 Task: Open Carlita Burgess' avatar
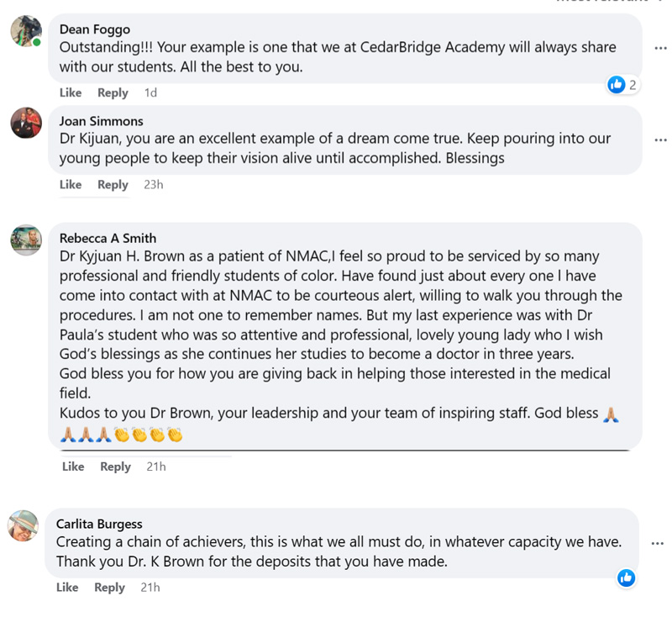(x=24, y=525)
